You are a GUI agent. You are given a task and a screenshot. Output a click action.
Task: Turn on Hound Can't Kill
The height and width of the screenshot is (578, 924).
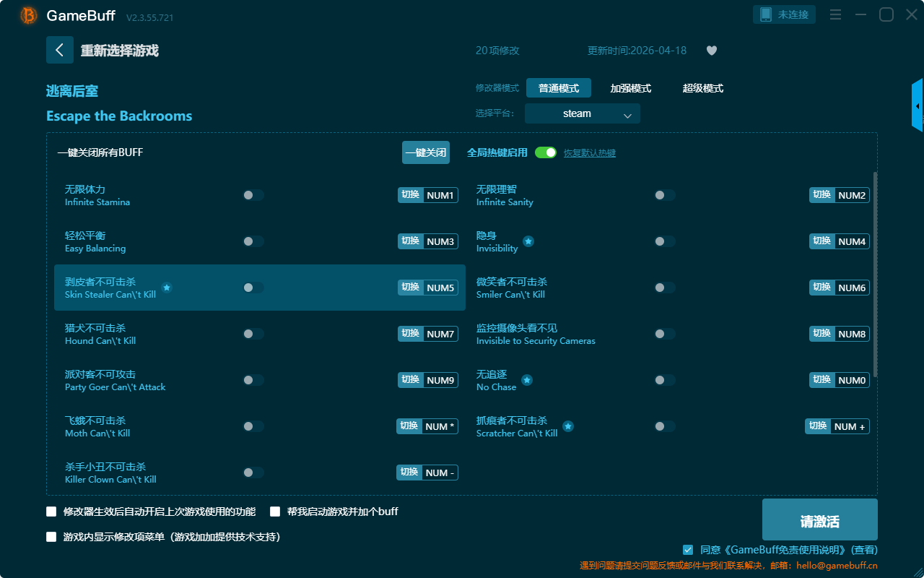pyautogui.click(x=253, y=334)
